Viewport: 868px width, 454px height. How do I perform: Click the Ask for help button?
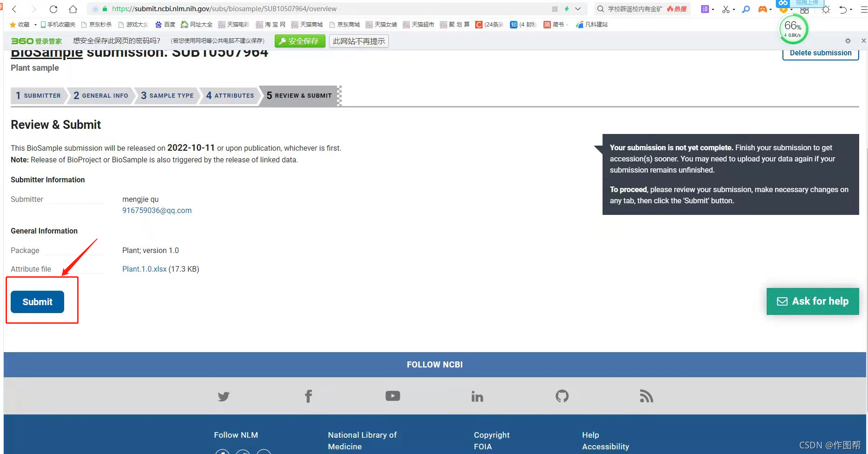point(813,301)
